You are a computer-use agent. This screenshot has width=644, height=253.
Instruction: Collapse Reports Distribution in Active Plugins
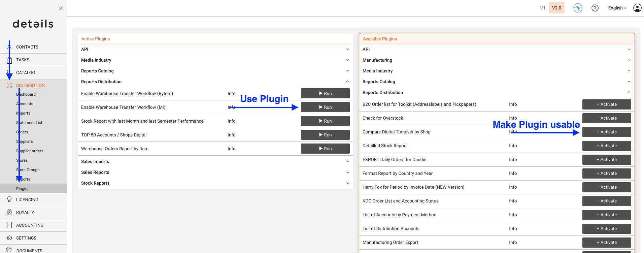coord(215,82)
